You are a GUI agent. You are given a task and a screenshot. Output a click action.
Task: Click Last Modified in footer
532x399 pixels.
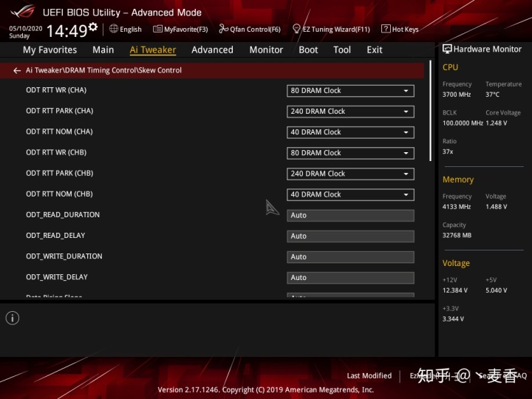[369, 375]
